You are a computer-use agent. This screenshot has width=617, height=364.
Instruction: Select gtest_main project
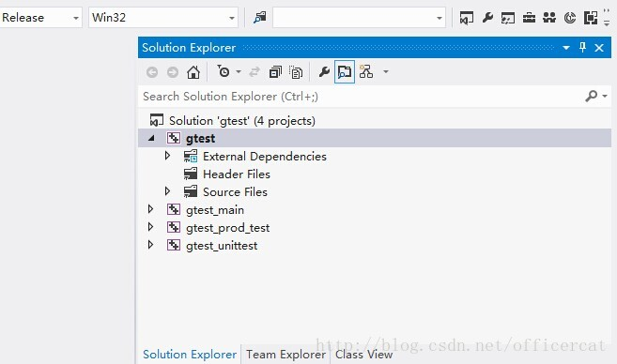tap(215, 210)
